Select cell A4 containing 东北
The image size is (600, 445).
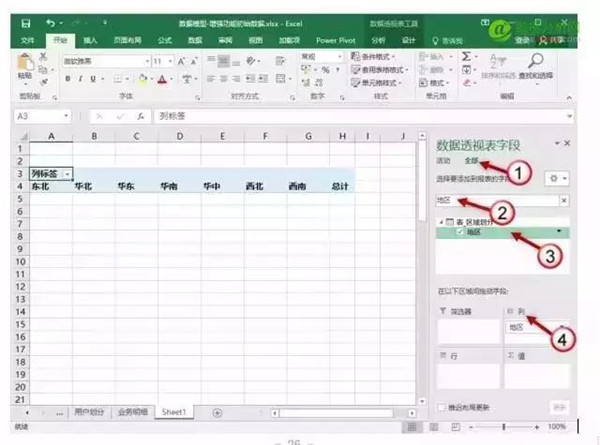click(51, 186)
